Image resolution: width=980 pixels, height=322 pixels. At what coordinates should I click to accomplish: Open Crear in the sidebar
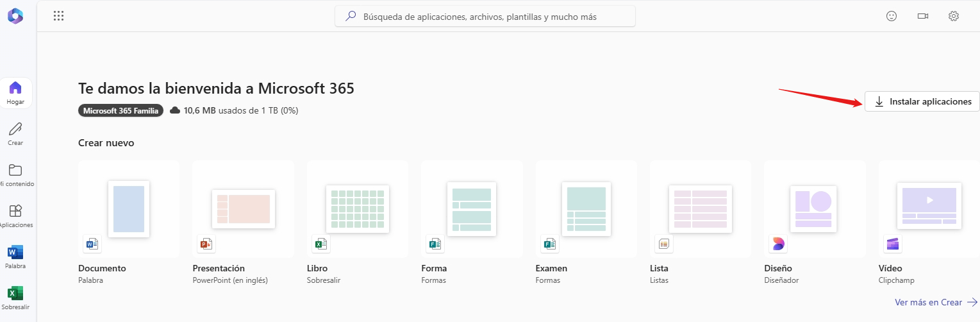click(15, 134)
